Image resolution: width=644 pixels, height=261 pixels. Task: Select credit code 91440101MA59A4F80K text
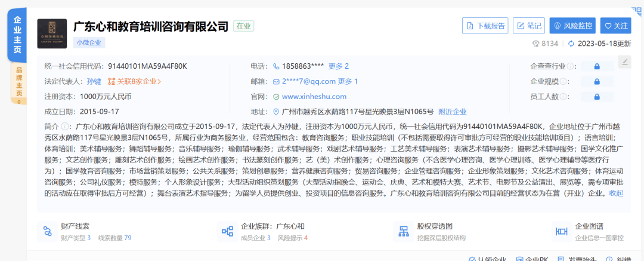(147, 66)
